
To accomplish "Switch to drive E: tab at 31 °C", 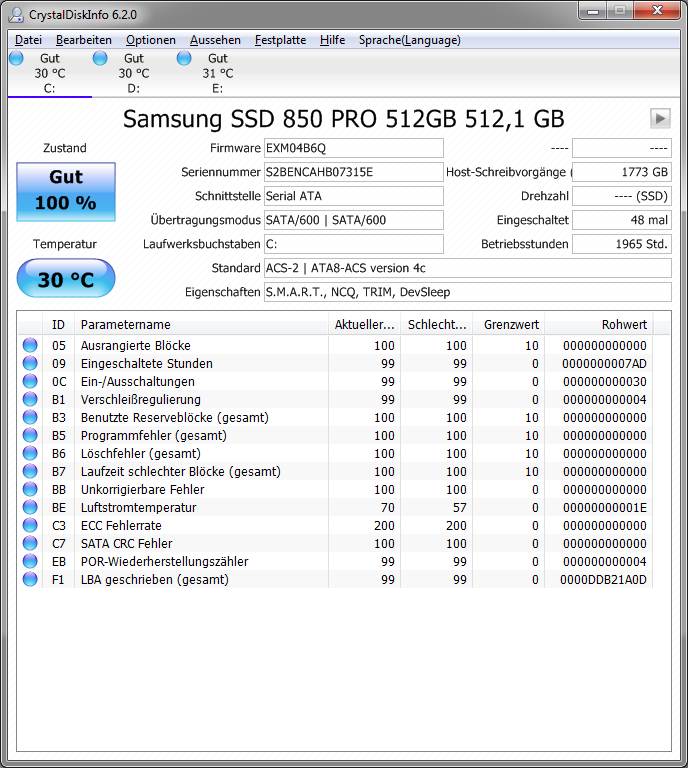I will click(218, 73).
